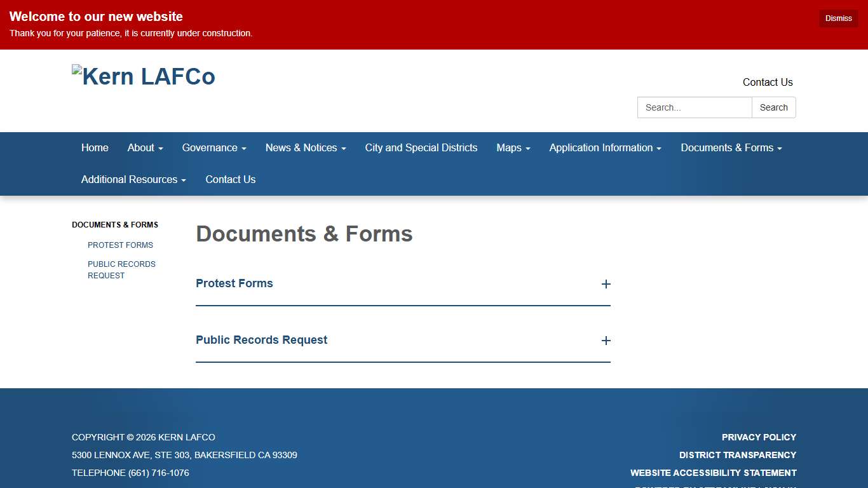Open the Maps dropdown
The image size is (868, 488).
tap(513, 147)
